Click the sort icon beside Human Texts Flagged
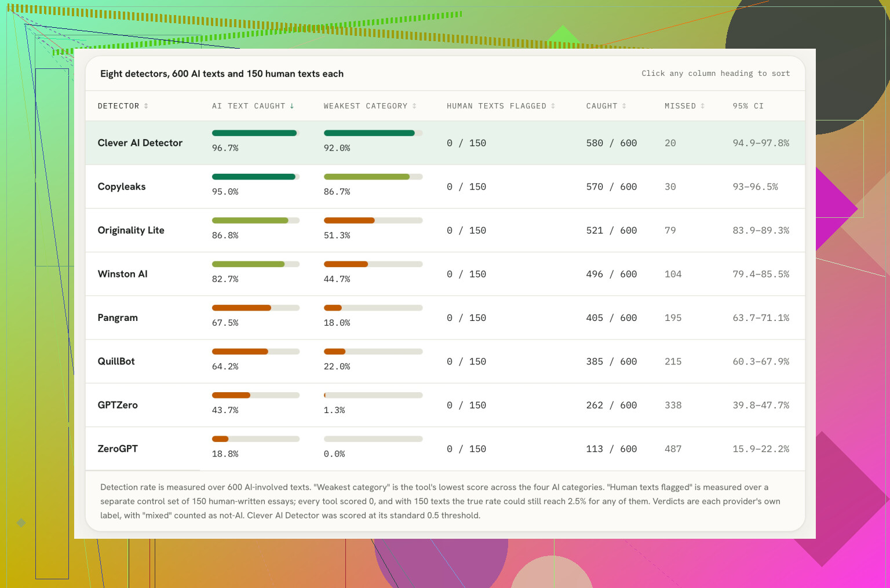Viewport: 890px width, 588px height. click(x=553, y=106)
